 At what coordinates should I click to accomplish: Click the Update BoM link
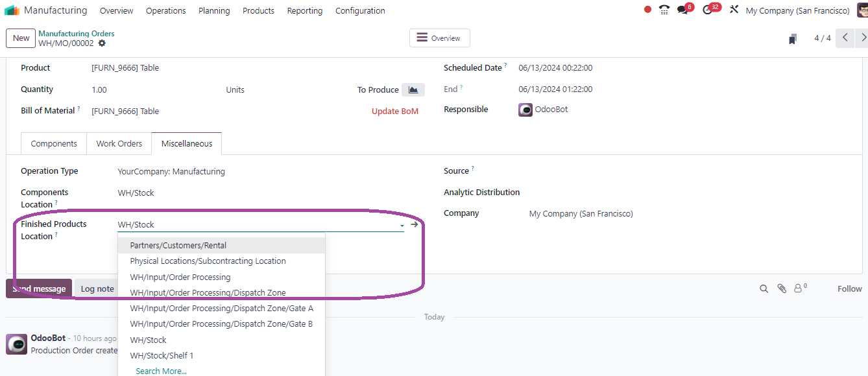[x=395, y=112]
